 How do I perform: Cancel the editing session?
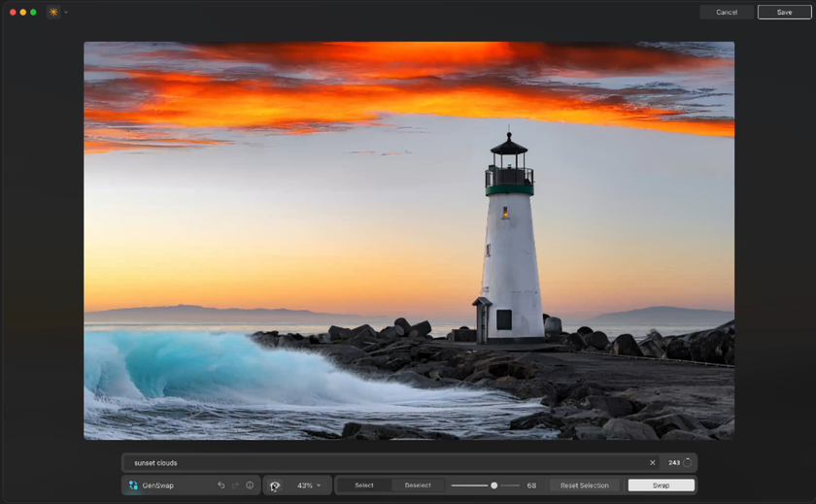(727, 13)
